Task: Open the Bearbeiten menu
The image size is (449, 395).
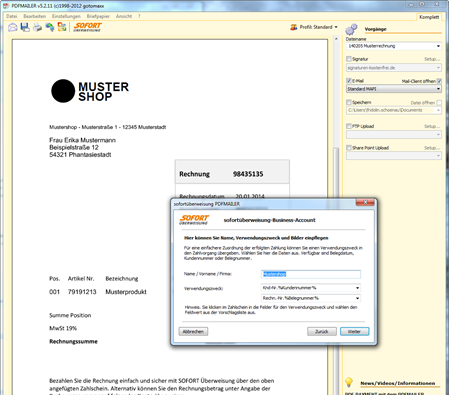Action: pos(34,16)
